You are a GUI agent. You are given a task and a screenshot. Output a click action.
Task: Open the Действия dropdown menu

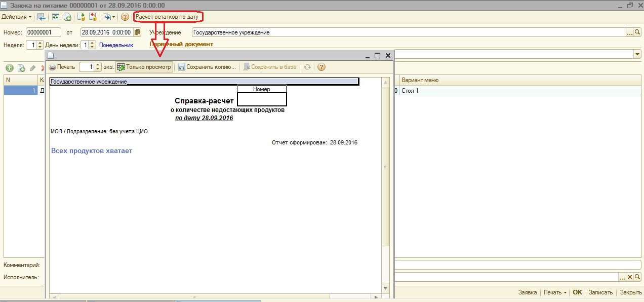pos(16,17)
